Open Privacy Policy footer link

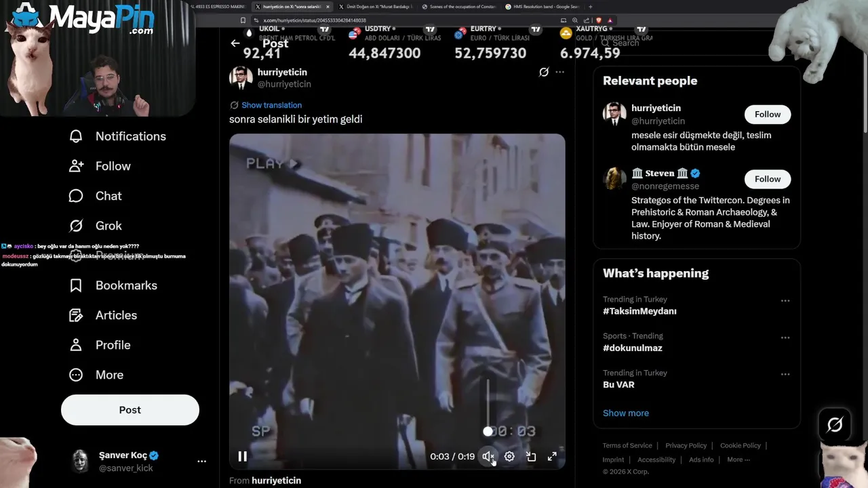coord(686,445)
